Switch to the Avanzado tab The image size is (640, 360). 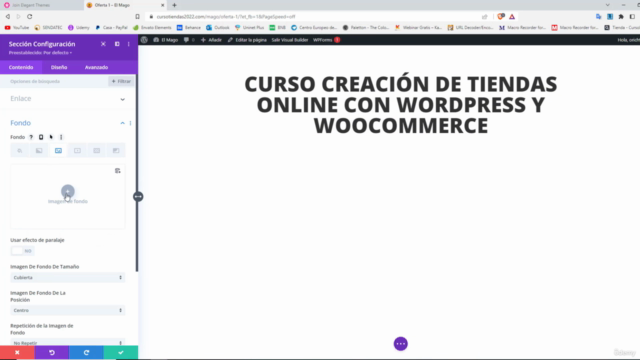click(96, 67)
